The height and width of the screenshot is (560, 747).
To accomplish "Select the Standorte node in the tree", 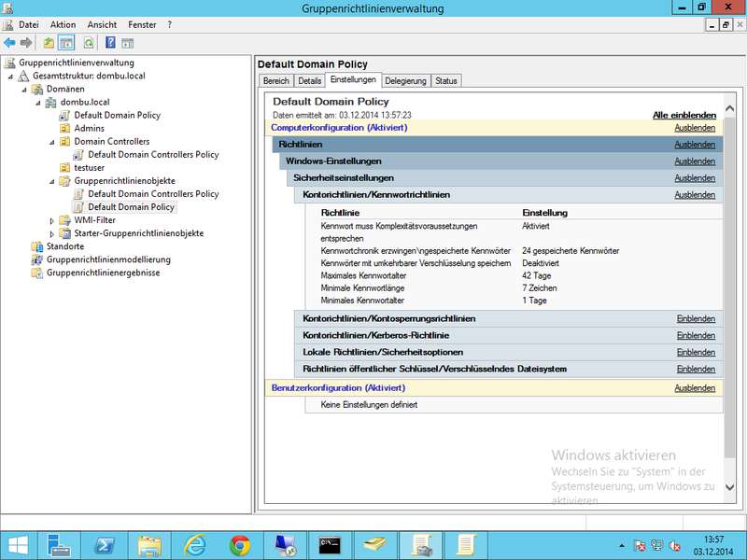I will (64, 246).
